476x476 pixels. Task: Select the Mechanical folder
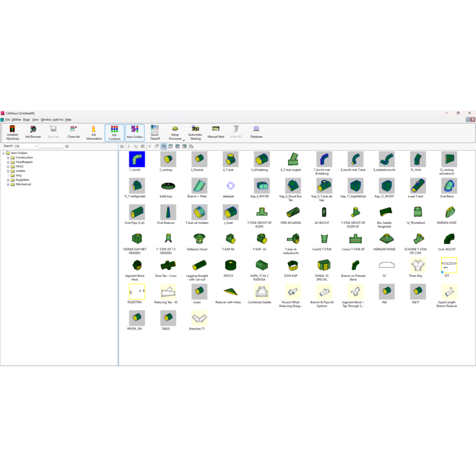coord(23,184)
